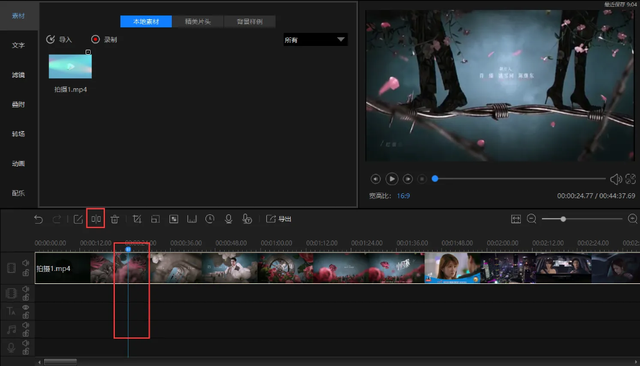
Task: Delete the selection with the trash icon
Action: (115, 219)
